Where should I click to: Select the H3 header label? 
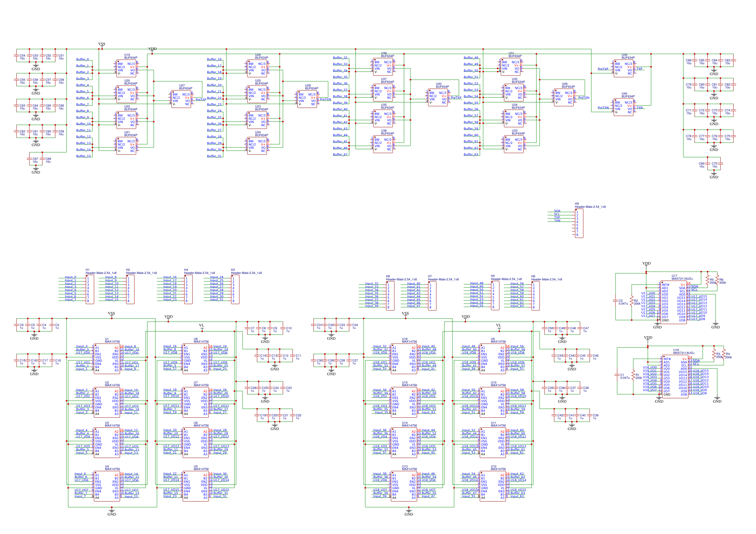coord(246,271)
